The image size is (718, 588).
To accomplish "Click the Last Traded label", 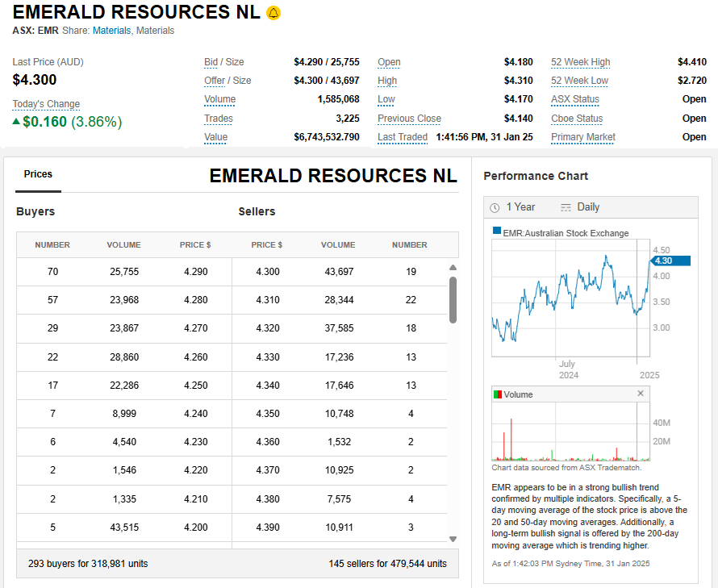I will [403, 137].
